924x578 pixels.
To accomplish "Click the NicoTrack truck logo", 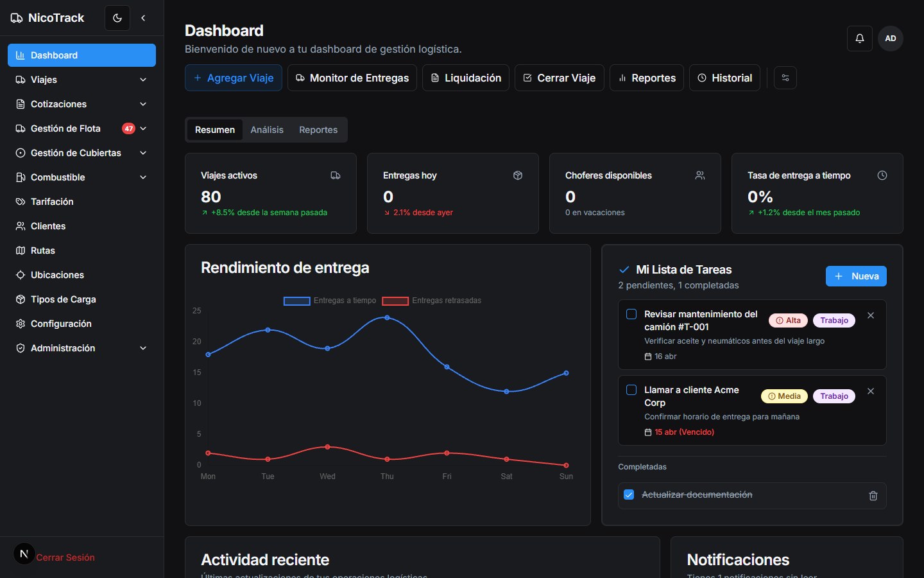I will 17,18.
